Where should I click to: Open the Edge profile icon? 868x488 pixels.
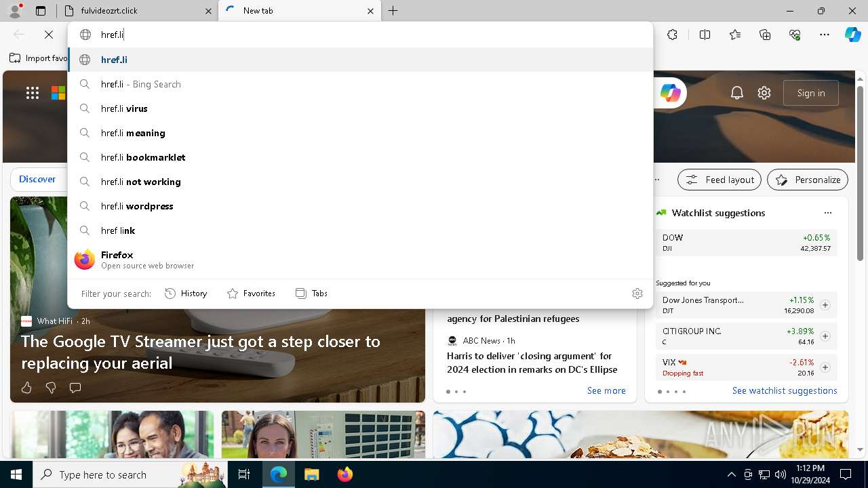coord(15,10)
